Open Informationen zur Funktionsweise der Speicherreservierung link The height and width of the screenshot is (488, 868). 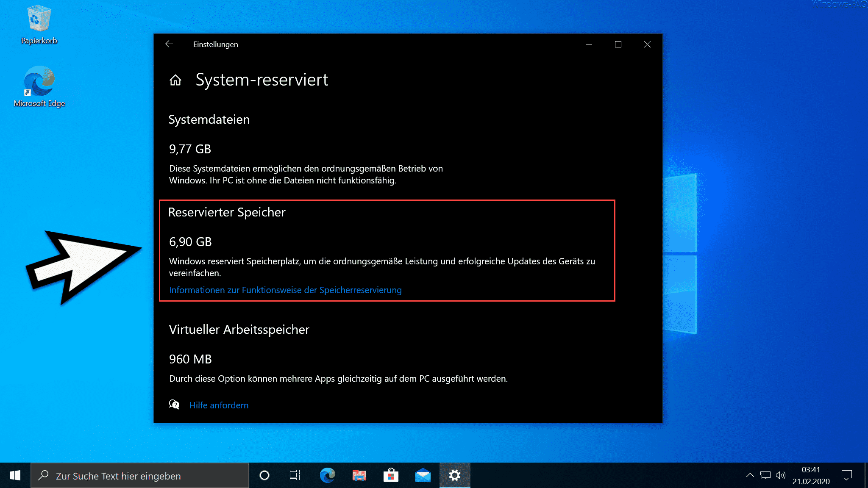click(x=285, y=290)
